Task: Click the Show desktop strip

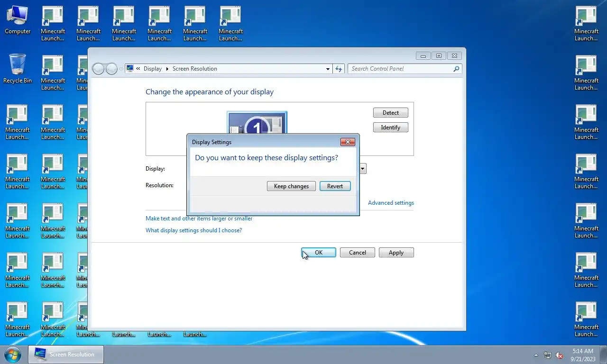Action: point(604,355)
